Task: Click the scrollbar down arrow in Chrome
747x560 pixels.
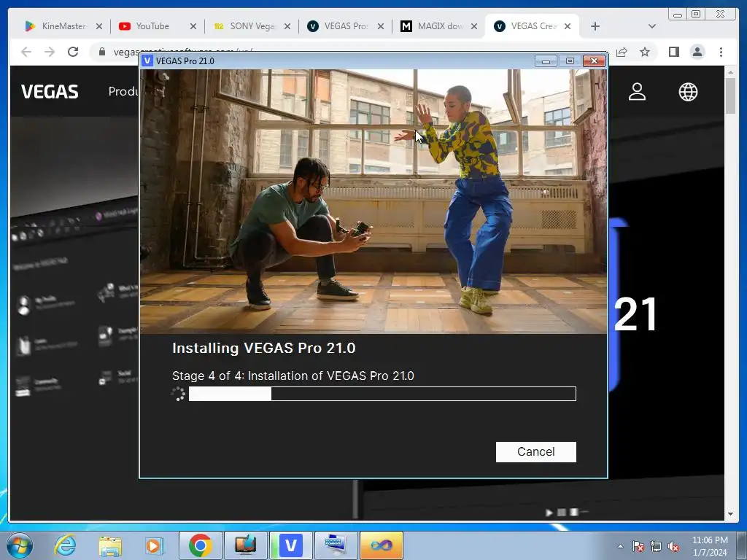Action: 730,514
